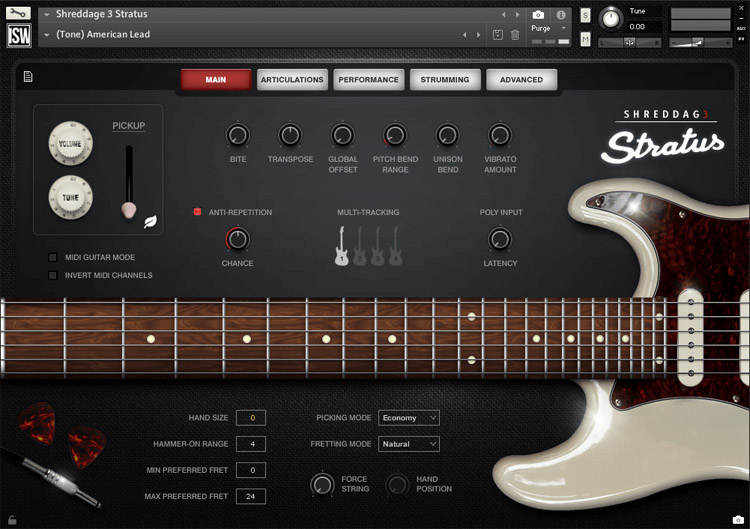Click the Tone guitar knob

(70, 197)
